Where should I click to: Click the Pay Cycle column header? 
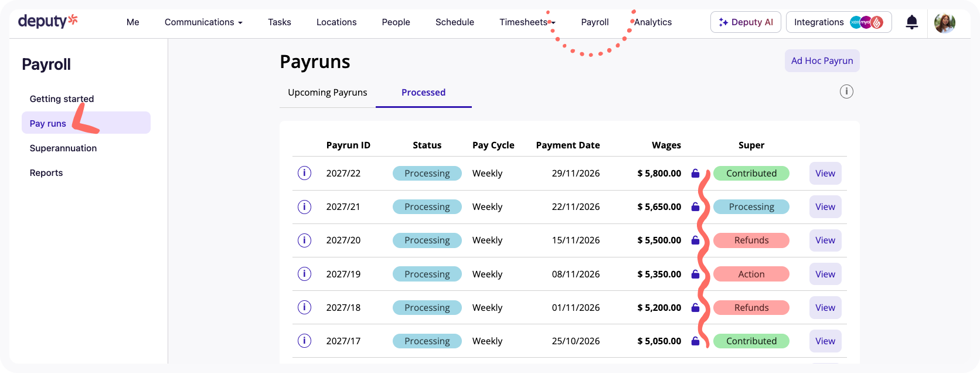[x=494, y=145]
